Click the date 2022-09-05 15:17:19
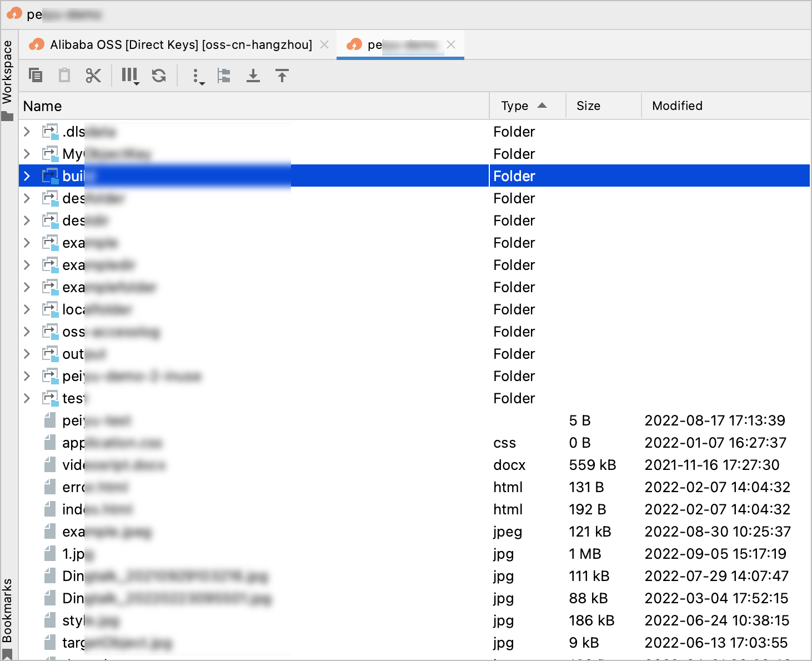812x661 pixels. (x=715, y=554)
